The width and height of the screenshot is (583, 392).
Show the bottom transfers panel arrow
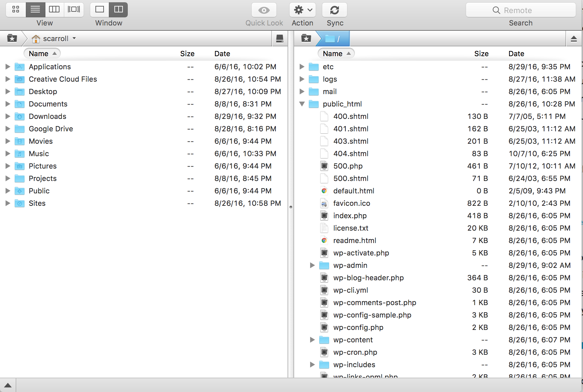(8, 385)
